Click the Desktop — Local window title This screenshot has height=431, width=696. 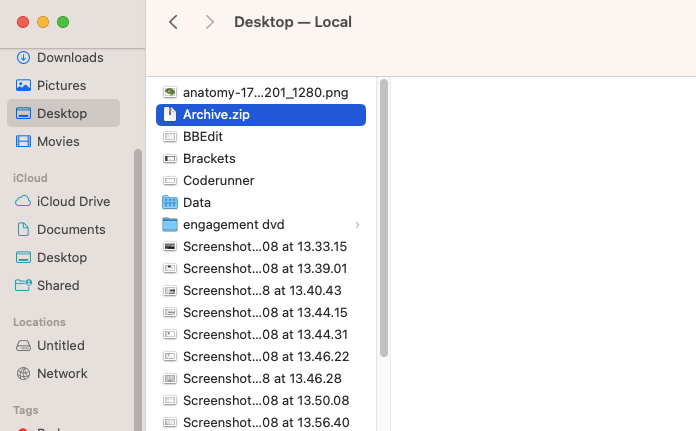[x=293, y=22]
